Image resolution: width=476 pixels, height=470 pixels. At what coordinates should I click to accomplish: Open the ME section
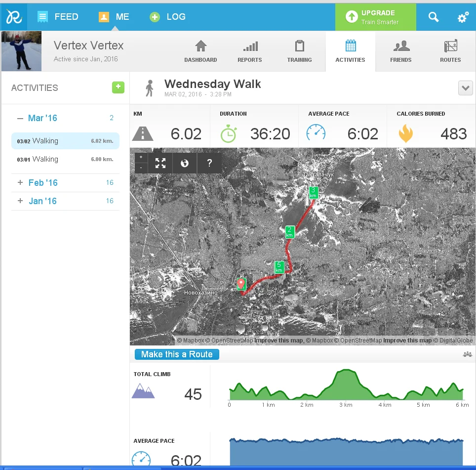[114, 17]
